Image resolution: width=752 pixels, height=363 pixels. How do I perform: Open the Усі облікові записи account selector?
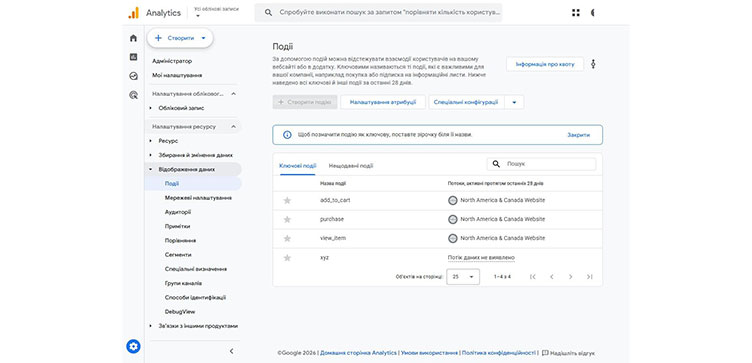pos(216,12)
